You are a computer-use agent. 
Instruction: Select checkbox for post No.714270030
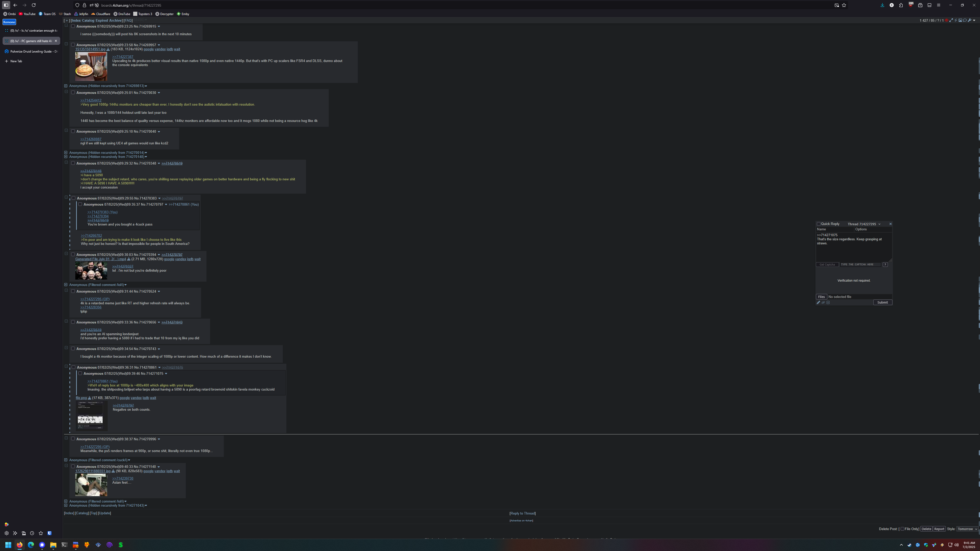73,92
